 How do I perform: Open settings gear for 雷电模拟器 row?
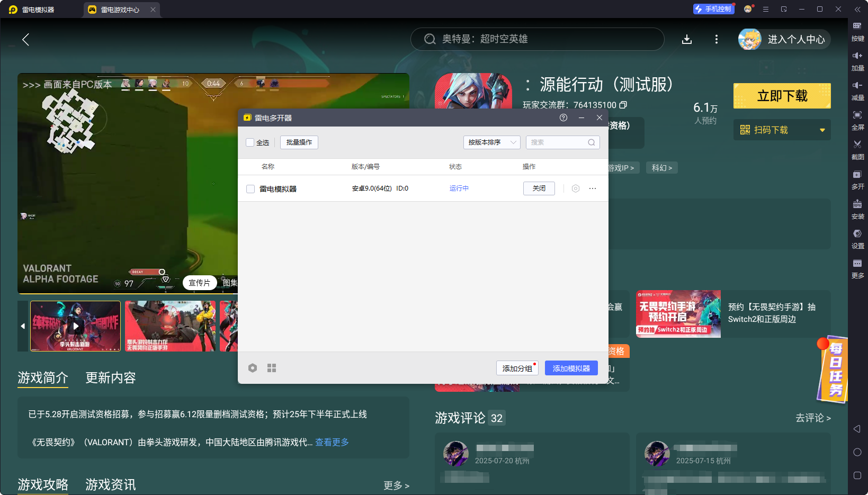(576, 188)
